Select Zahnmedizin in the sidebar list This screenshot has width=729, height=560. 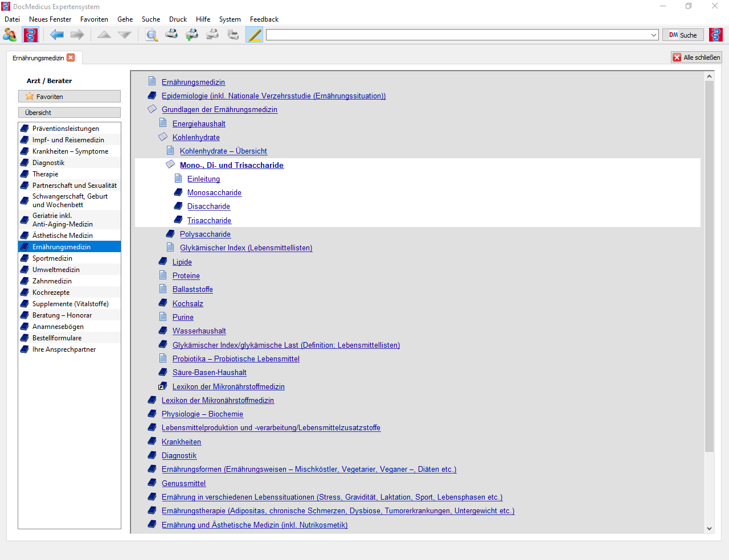click(x=69, y=281)
